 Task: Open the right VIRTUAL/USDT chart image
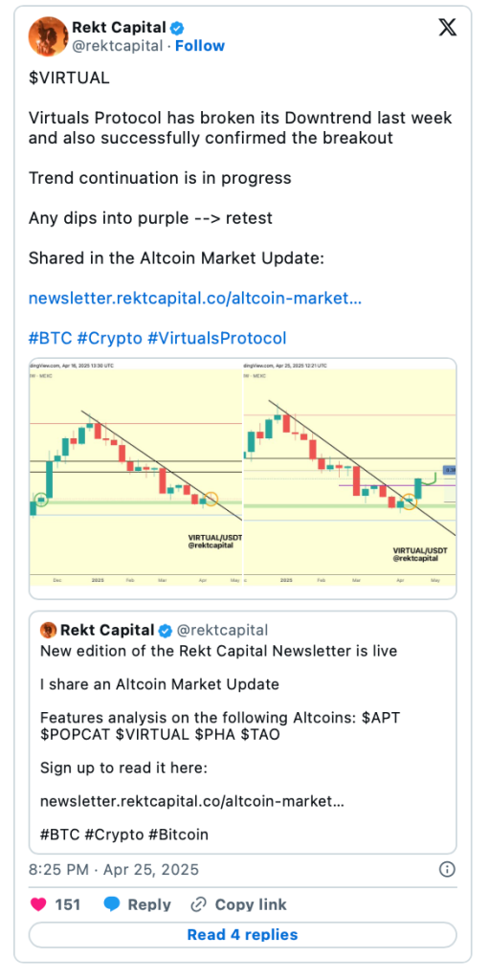point(349,473)
